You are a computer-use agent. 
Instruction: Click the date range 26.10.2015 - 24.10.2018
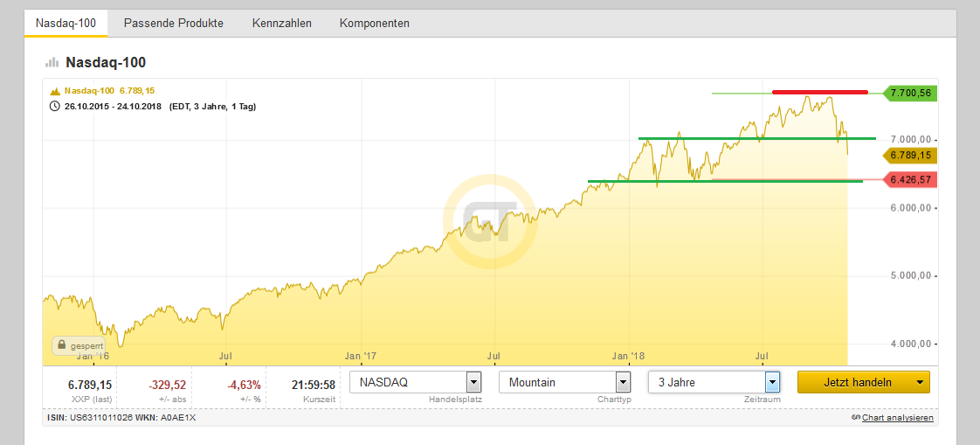[x=114, y=107]
